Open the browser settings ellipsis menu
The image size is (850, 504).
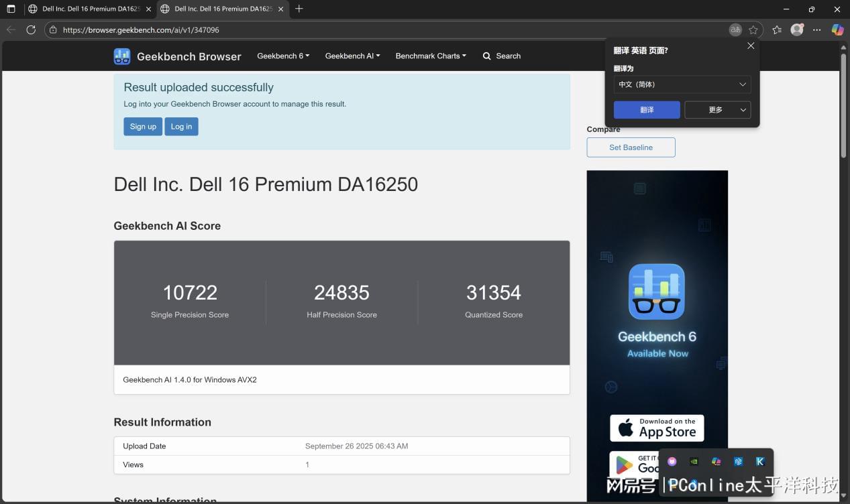pyautogui.click(x=816, y=29)
